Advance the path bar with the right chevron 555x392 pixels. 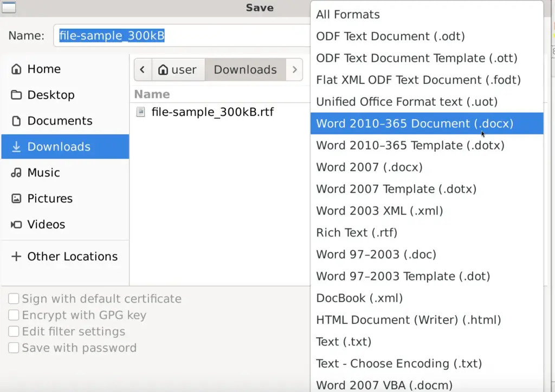click(294, 70)
